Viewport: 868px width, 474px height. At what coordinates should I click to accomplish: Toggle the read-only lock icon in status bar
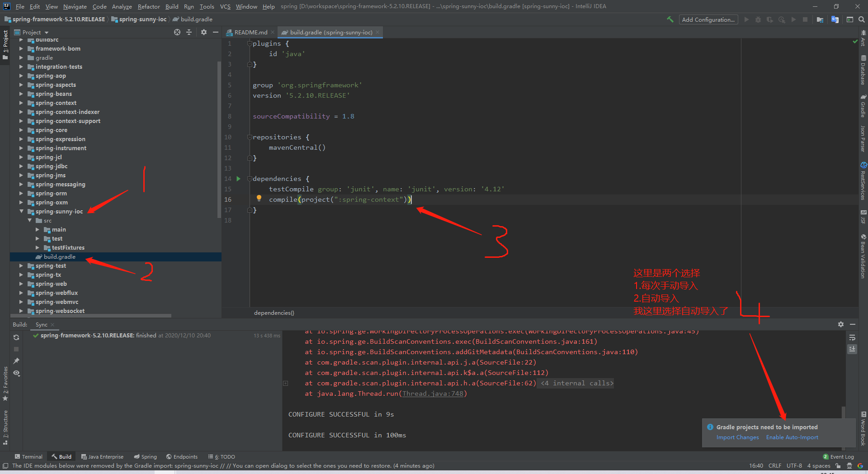[x=838, y=466]
